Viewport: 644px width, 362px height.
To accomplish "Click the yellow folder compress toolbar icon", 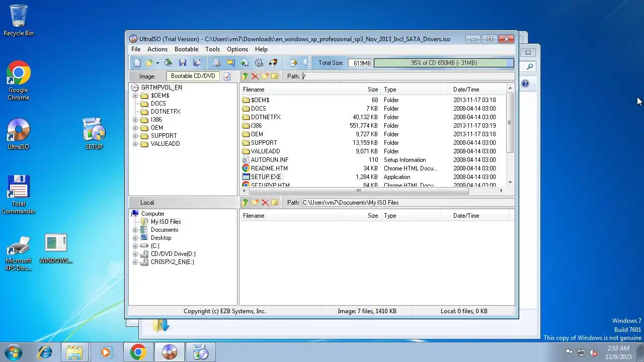I will click(231, 63).
